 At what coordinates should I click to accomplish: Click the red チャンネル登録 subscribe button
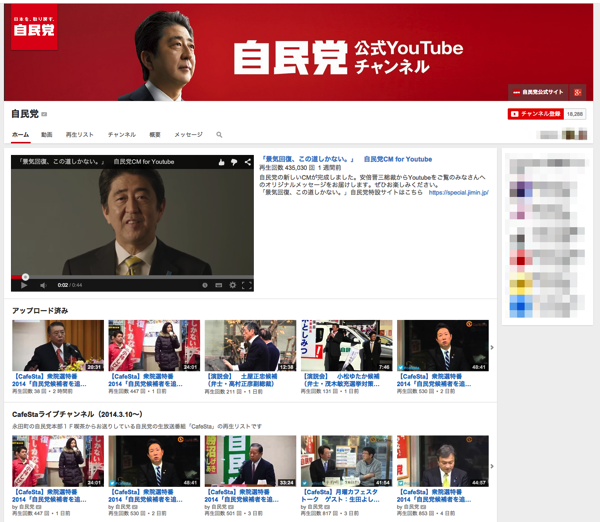pos(535,114)
